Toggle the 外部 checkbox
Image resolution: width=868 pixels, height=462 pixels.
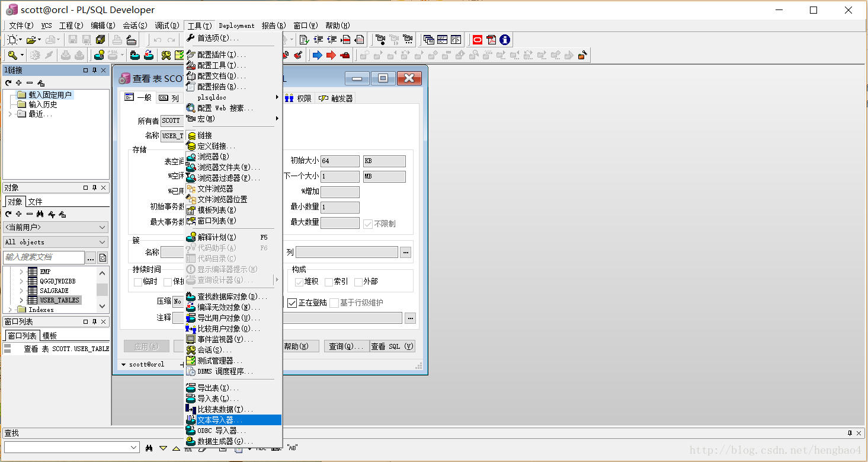358,282
